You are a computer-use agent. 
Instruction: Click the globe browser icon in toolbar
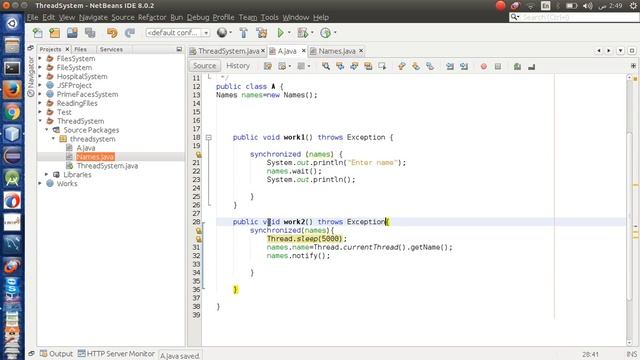[x=222, y=33]
